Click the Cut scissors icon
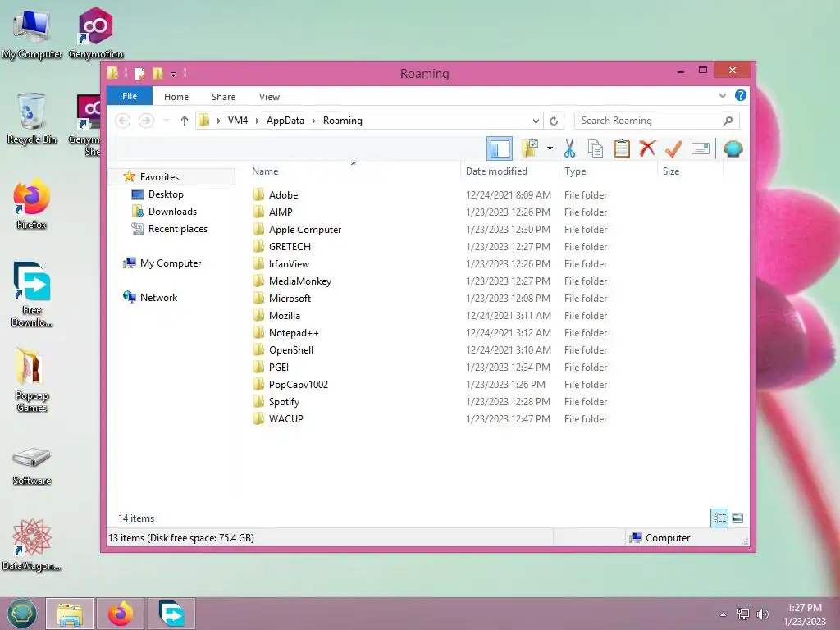840x630 pixels. (x=569, y=148)
